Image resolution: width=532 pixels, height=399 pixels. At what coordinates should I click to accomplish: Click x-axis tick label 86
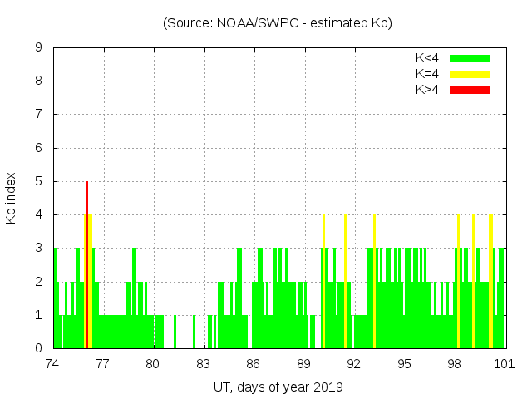(254, 363)
